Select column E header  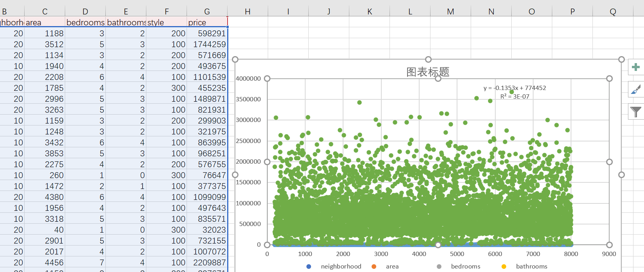pos(126,11)
